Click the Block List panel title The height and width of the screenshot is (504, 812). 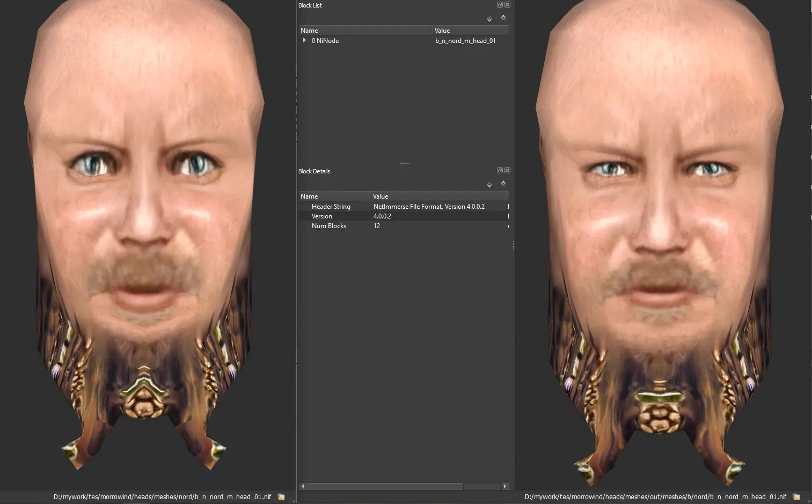coord(310,5)
